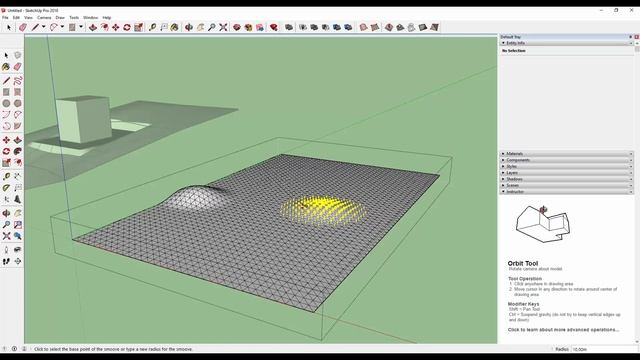Select Polygon tool in left tool set
This screenshot has height=360, width=640.
click(x=18, y=104)
